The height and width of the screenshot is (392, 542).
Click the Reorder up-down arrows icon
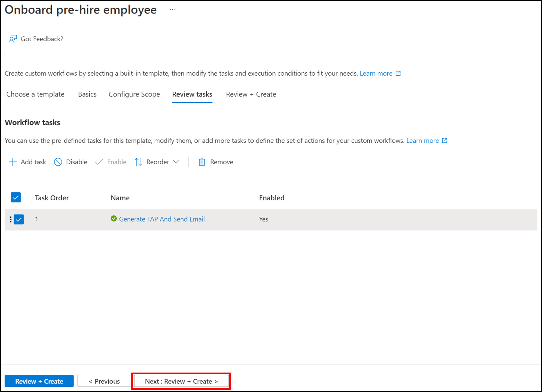point(138,162)
